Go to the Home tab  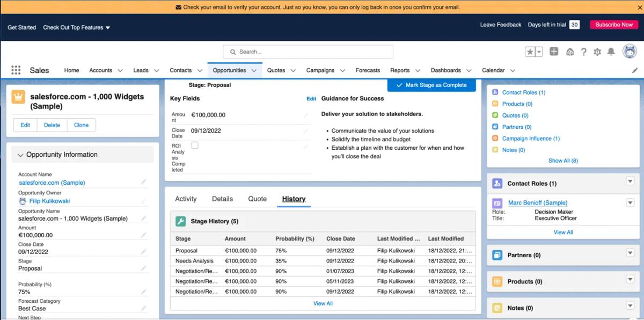click(x=71, y=70)
